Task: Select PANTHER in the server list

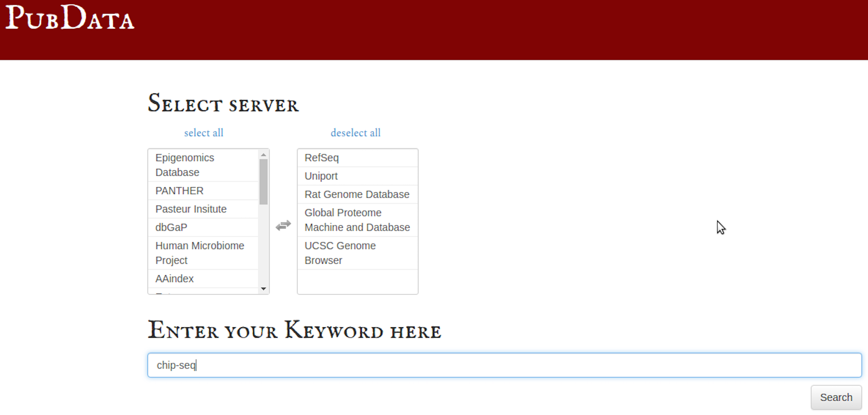Action: 203,191
